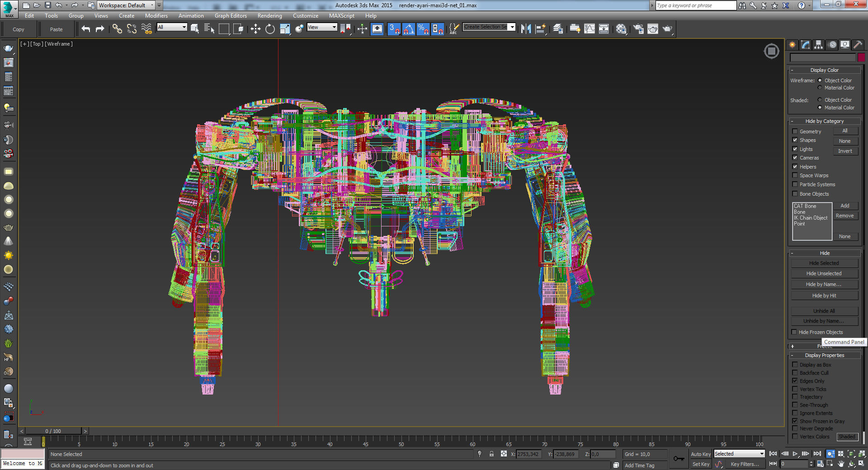Go to the end frame
Image resolution: width=868 pixels, height=470 pixels.
817,454
